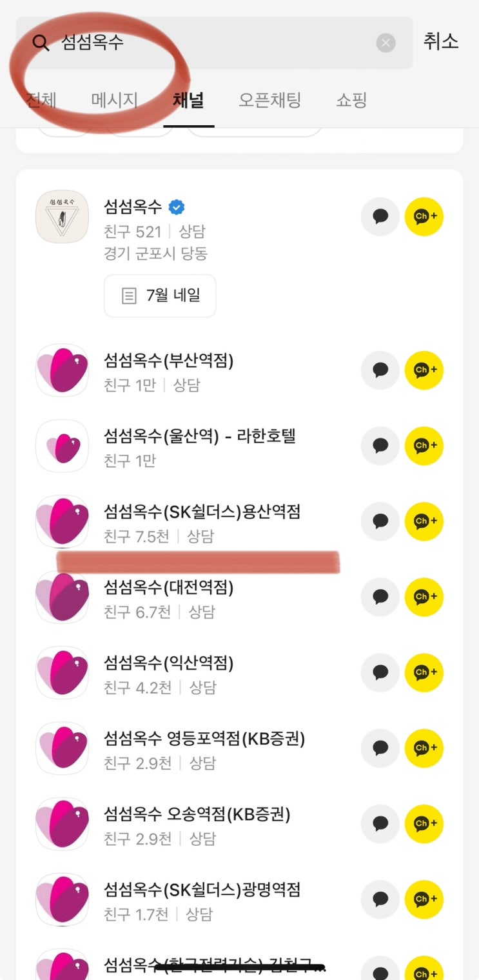
Task: Open the 섬섬옥수(익산역점) heart logo thumbnail
Action: 62,672
